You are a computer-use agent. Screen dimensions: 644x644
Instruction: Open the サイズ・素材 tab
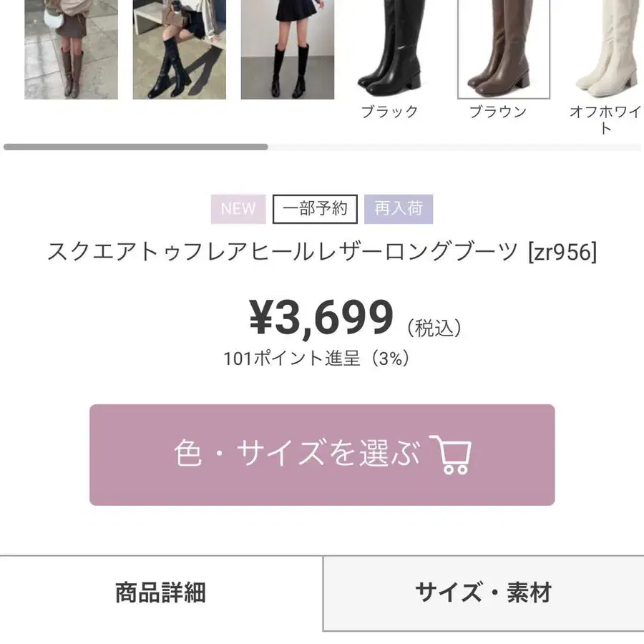pyautogui.click(x=484, y=592)
